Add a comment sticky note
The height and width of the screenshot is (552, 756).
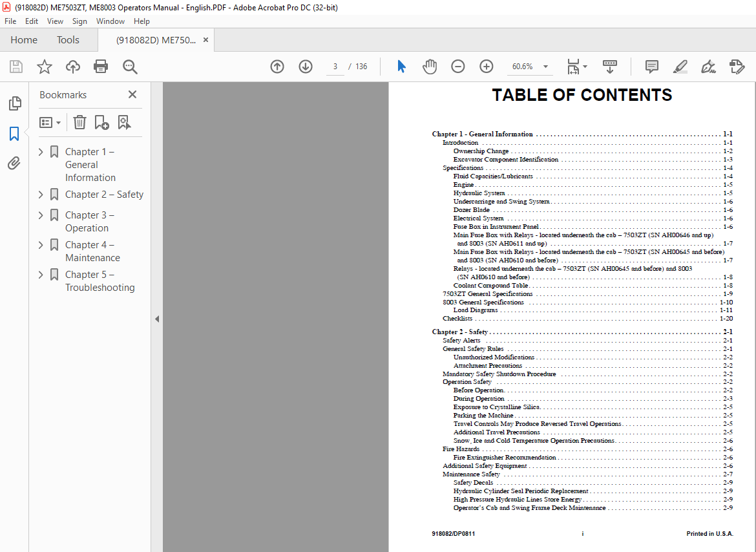click(652, 67)
